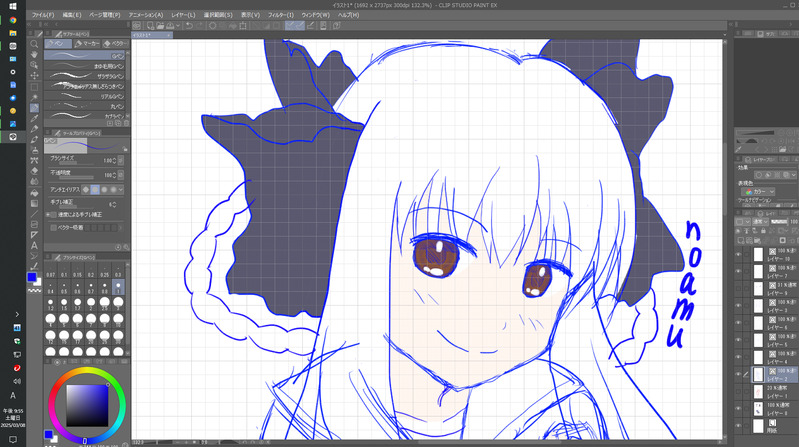Viewport: 799px width, 447px height.
Task: Click the Redo arrow in command bar
Action: [199, 25]
